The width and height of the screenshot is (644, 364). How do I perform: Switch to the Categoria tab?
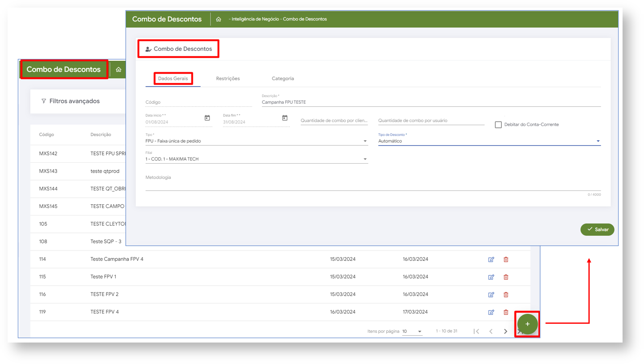(283, 79)
